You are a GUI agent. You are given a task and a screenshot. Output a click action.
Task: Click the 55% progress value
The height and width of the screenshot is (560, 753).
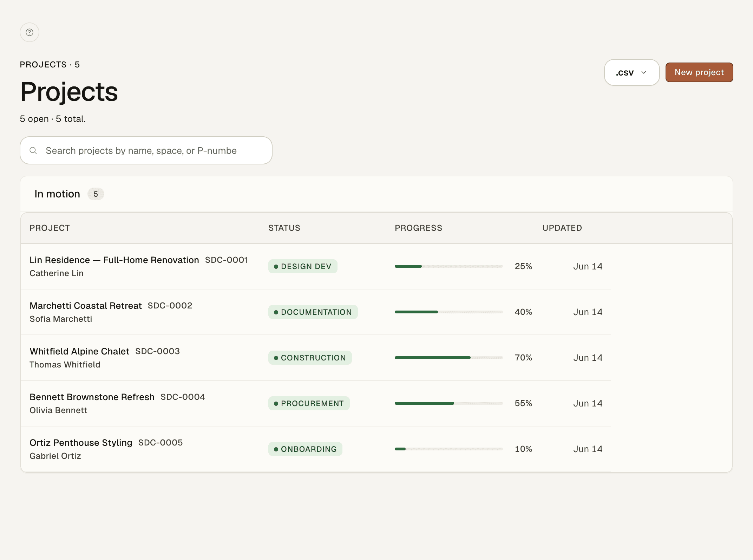(x=523, y=403)
